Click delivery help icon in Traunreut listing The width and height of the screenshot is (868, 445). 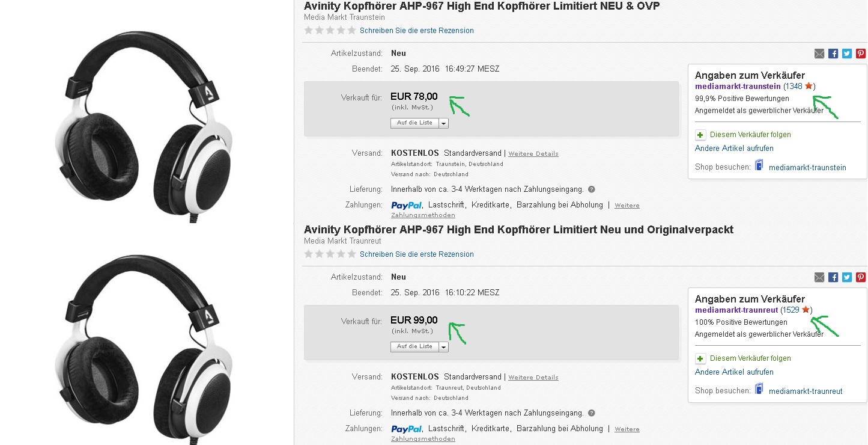tap(592, 413)
